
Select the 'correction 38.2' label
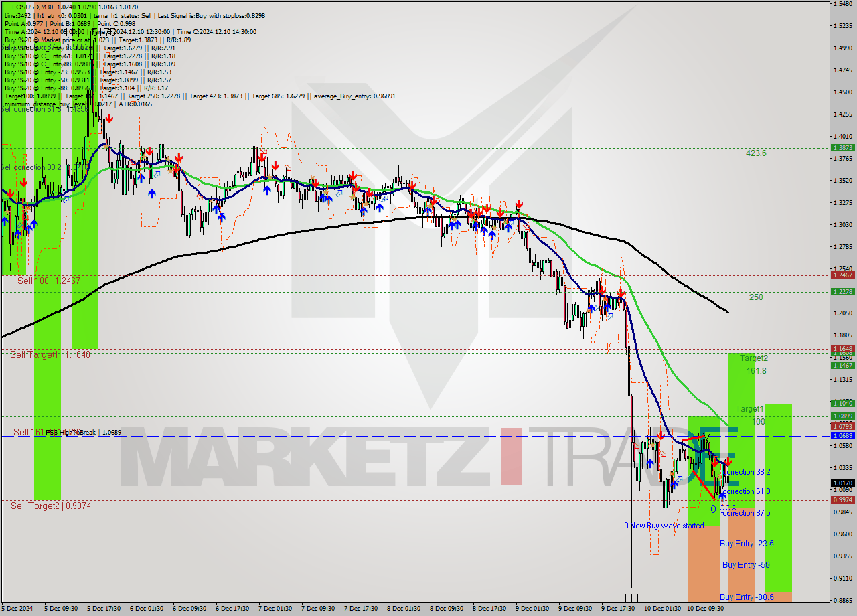[747, 472]
